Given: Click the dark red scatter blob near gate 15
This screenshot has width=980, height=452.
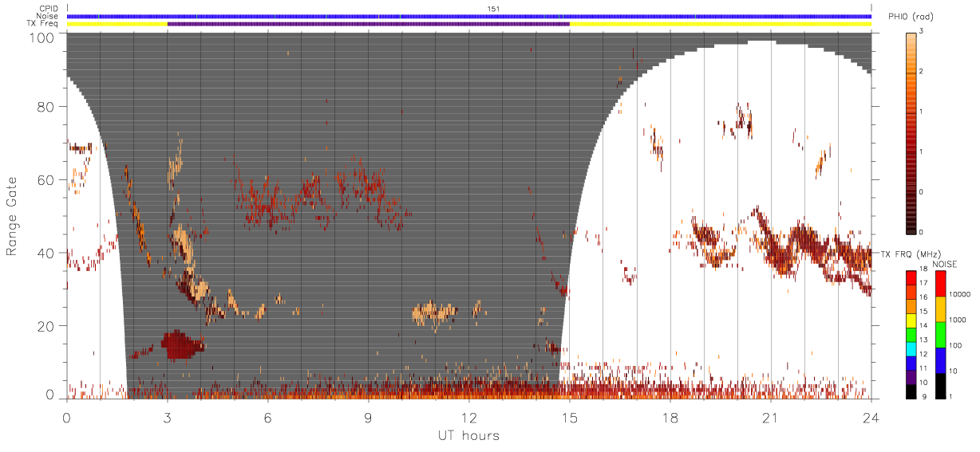Looking at the screenshot, I should coord(182,345).
